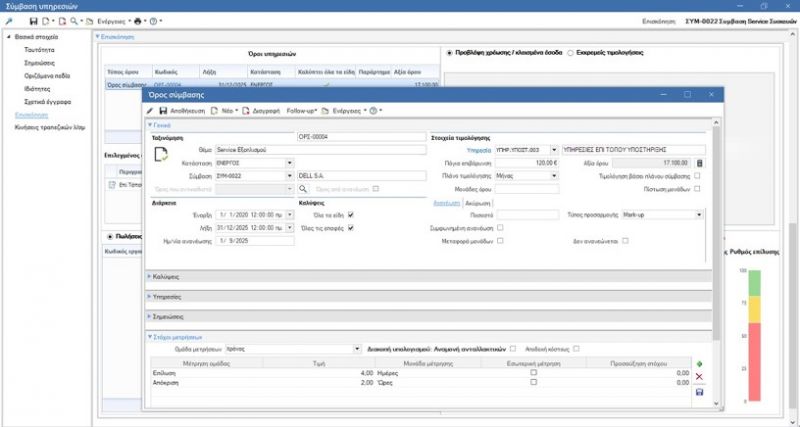Open the Ανανέωση tab
The height and width of the screenshot is (427, 800).
click(446, 203)
